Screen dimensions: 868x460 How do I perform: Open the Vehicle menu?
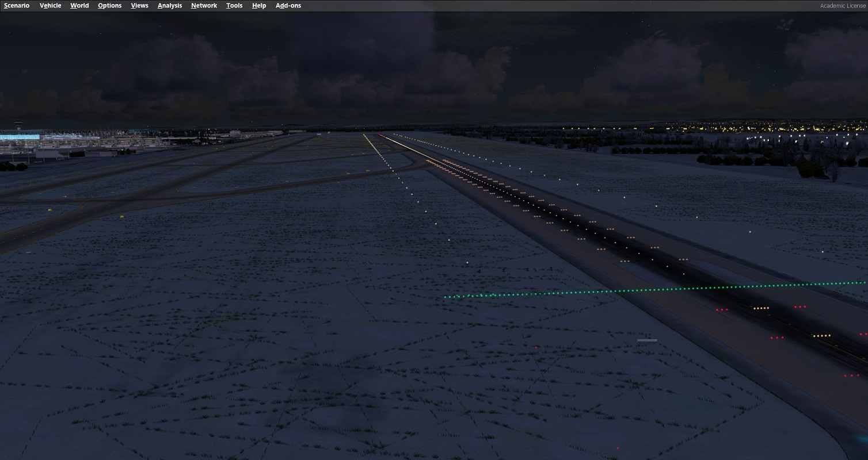click(50, 6)
